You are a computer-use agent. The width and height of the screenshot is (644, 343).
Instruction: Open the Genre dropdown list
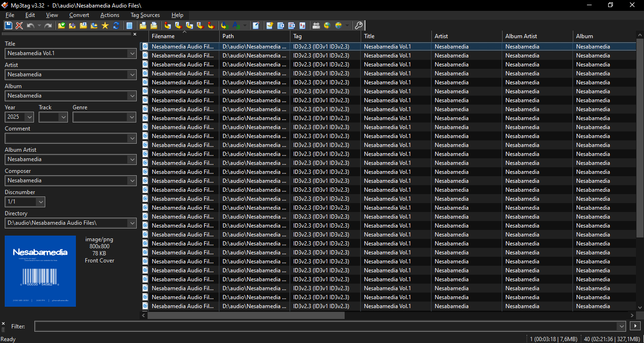click(x=132, y=117)
